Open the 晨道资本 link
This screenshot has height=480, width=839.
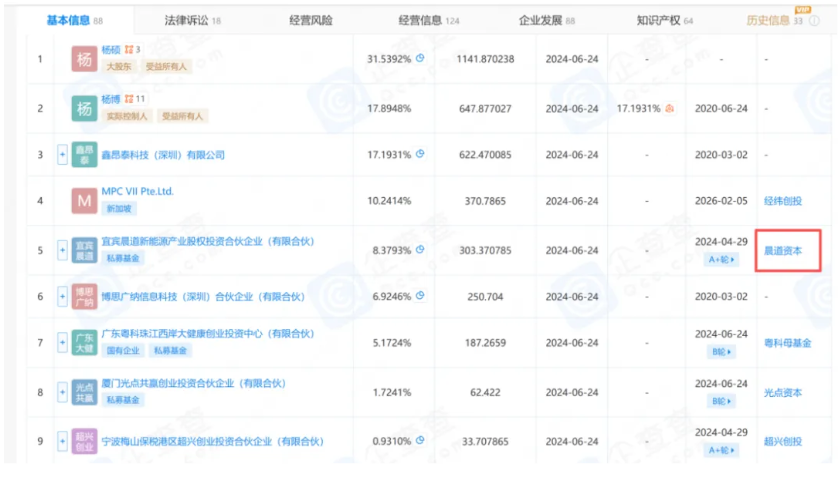coord(783,250)
